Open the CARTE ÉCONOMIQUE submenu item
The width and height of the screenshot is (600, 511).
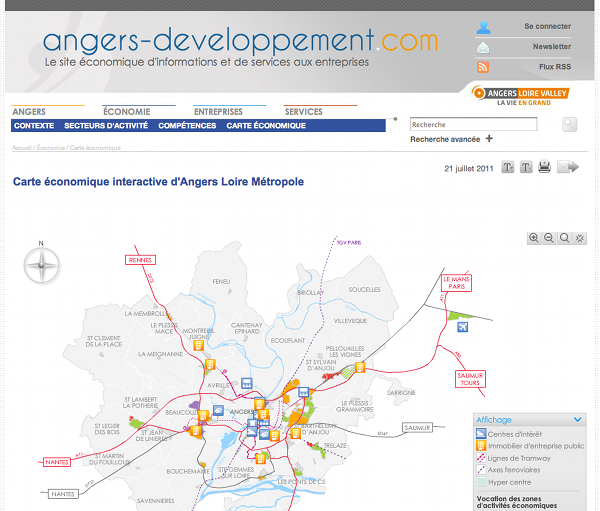266,126
